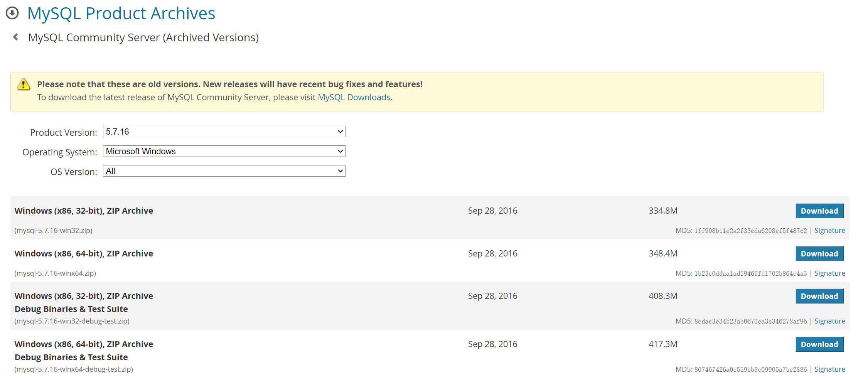
Task: Click the yellow warning triangle icon
Action: pos(24,84)
